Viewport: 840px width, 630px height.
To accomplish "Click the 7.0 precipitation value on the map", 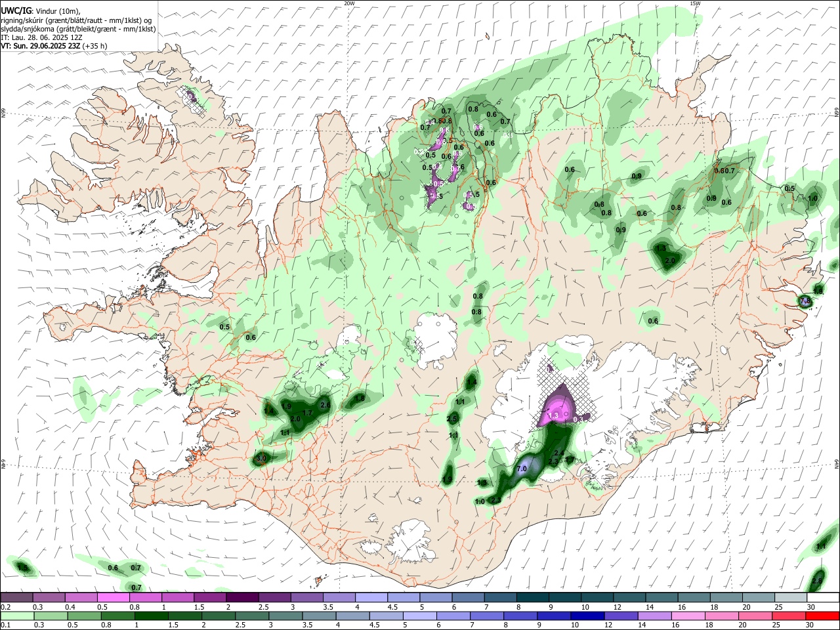I will [522, 469].
